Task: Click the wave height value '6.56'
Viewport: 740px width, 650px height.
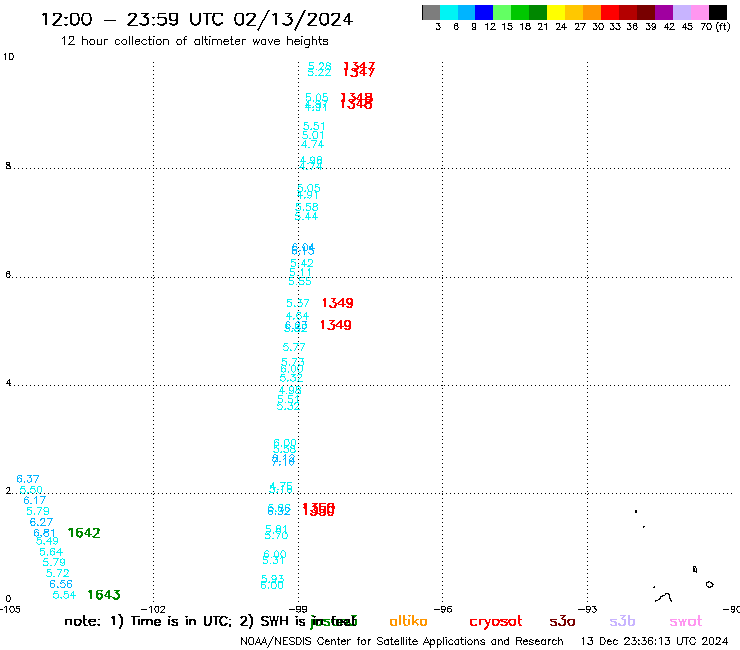Action: [61, 584]
